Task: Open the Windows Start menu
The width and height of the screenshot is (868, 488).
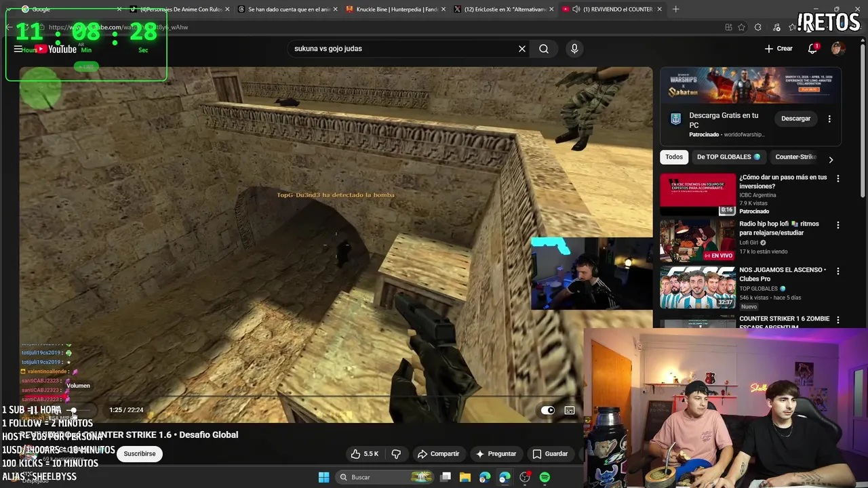Action: coord(323,477)
